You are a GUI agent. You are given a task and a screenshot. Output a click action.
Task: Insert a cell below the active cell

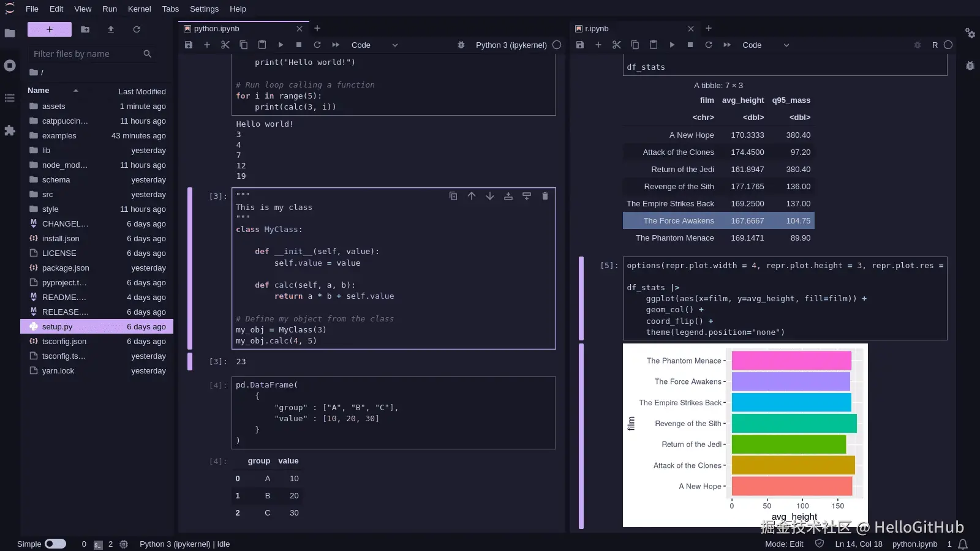click(527, 196)
